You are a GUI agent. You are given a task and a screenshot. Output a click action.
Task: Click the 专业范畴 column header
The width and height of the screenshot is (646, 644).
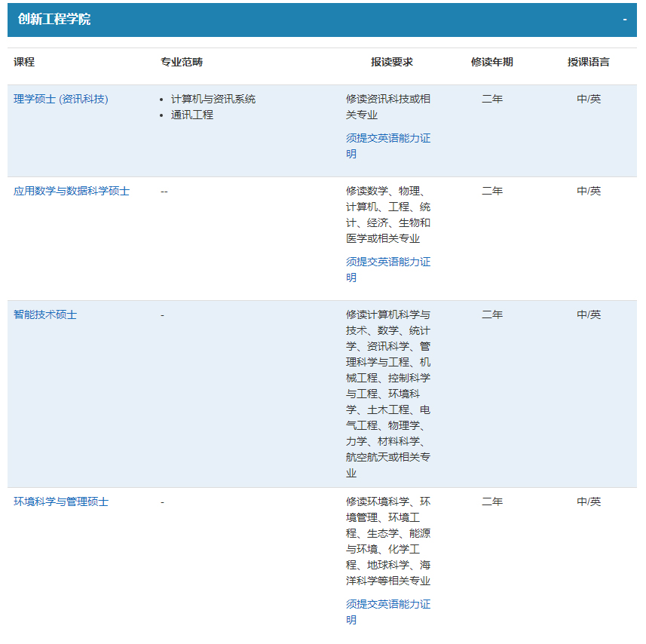pos(182,62)
